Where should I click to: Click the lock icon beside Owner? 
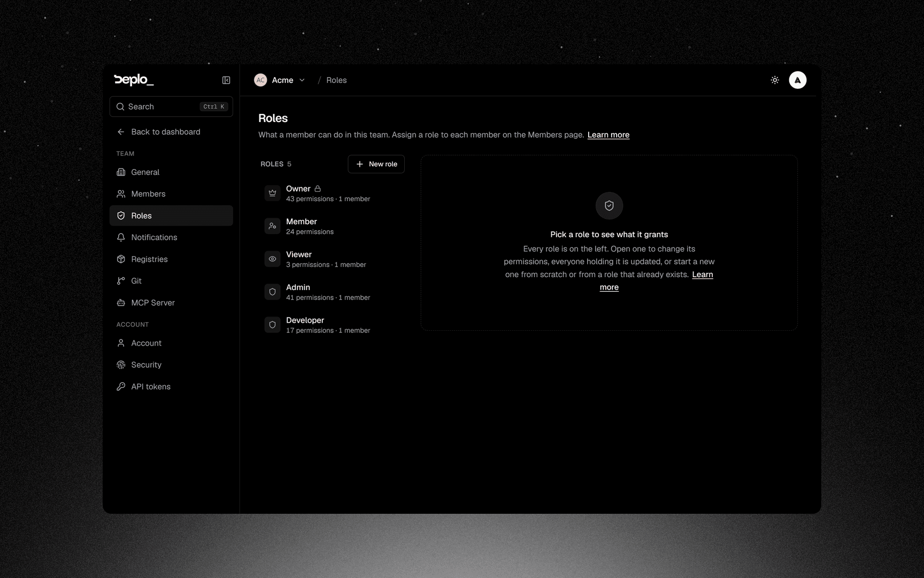click(x=318, y=189)
